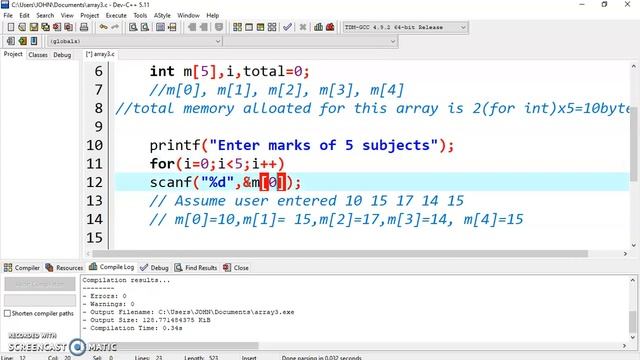The width and height of the screenshot is (640, 360).
Task: Click the Profile analysis chart icon
Action: (318, 27)
